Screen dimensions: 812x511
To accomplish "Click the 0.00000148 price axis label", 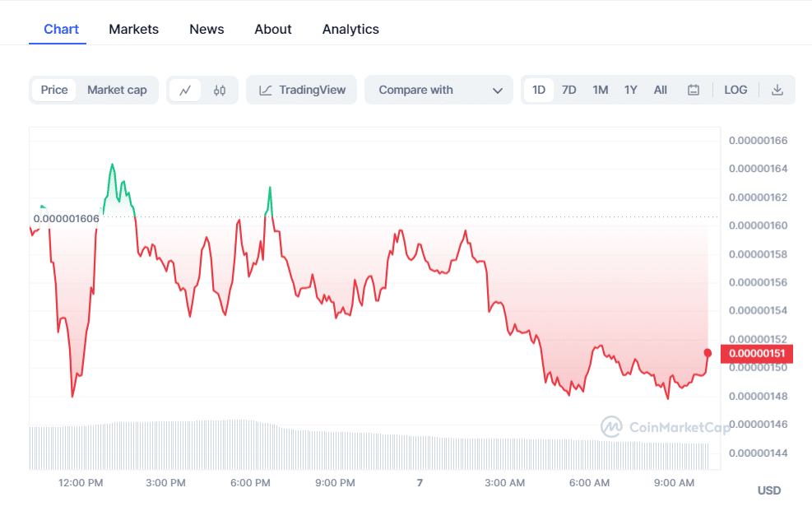I will tap(759, 397).
